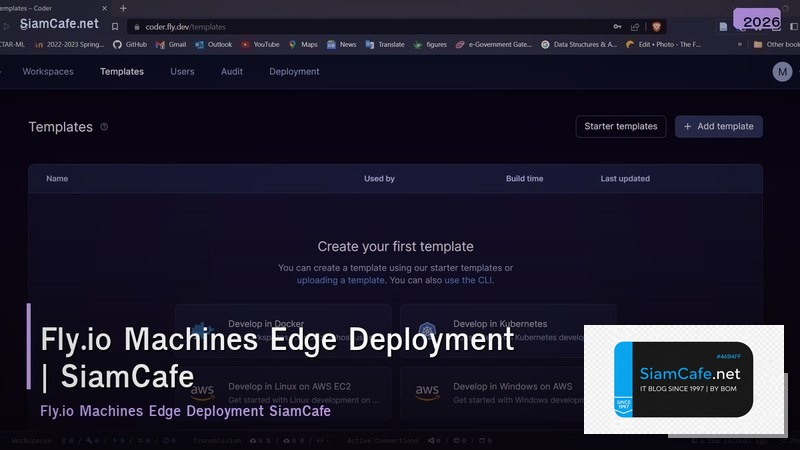The width and height of the screenshot is (800, 450).
Task: Open the Gmail bookmark
Action: tap(171, 44)
